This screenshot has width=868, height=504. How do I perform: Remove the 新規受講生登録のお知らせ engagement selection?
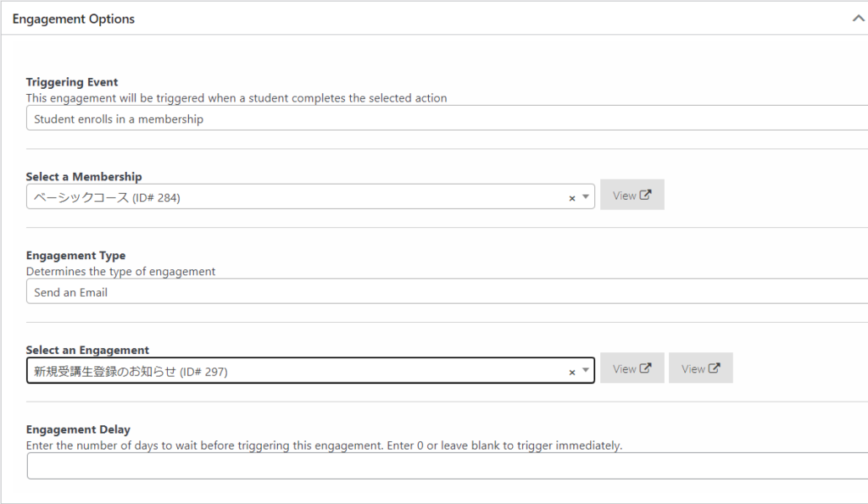click(x=572, y=373)
